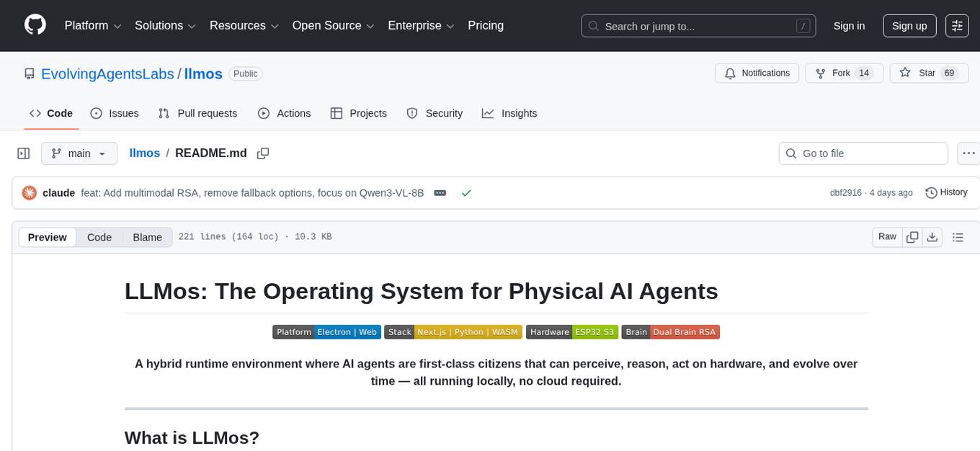
Task: Expand the Solutions menu
Action: pos(164,25)
